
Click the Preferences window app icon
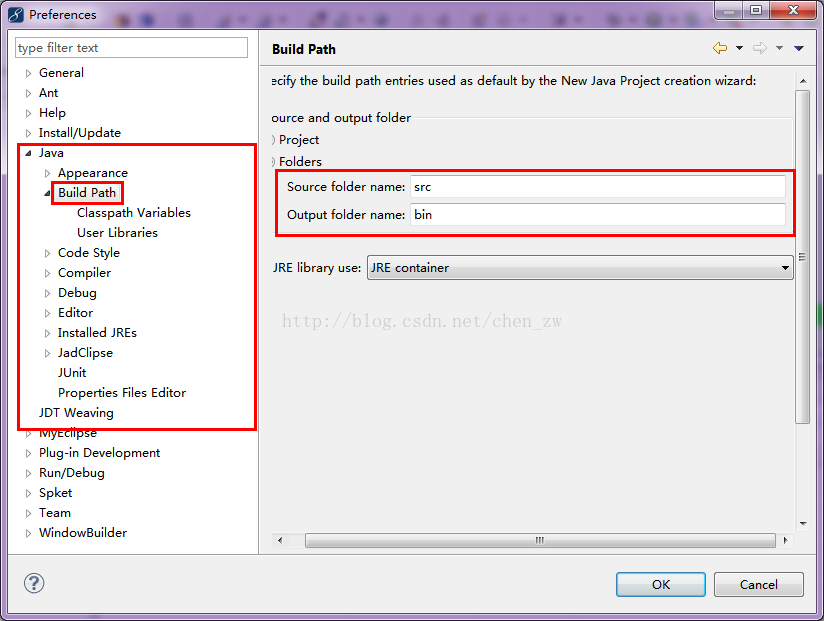[x=16, y=15]
